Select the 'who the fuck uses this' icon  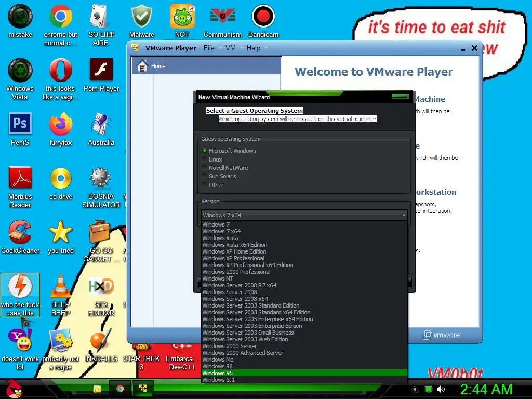20,295
